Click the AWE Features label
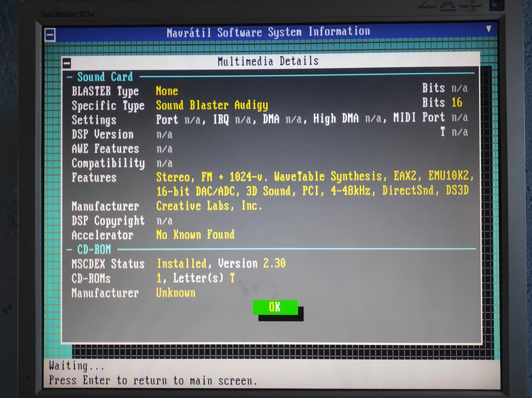532x398 pixels. 105,149
